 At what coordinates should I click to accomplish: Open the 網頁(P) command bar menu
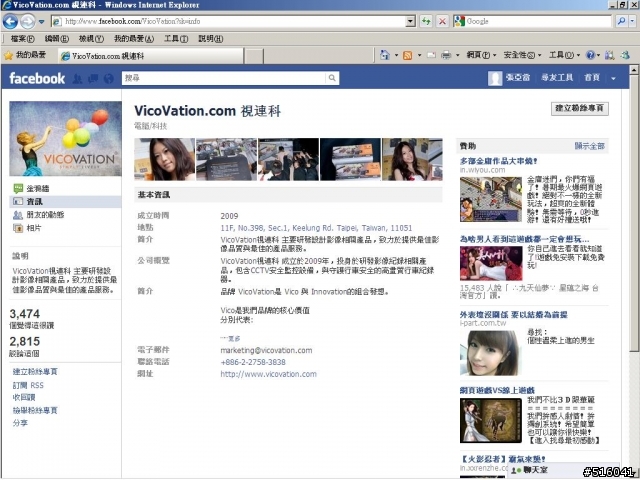481,55
